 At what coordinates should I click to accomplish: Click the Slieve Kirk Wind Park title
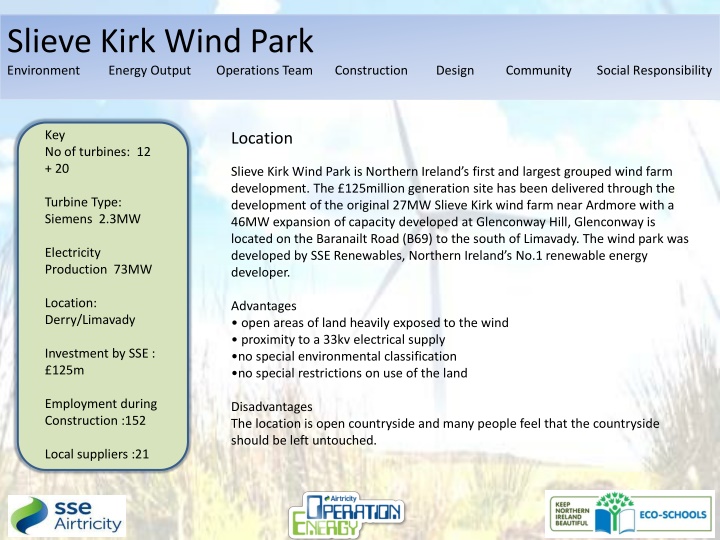click(160, 41)
